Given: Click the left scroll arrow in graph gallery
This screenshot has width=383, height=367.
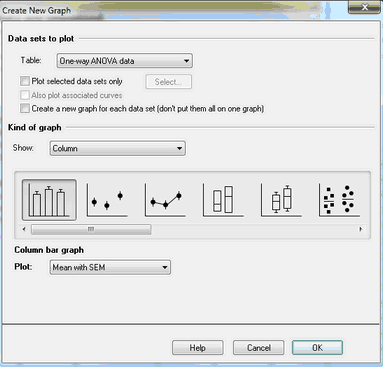Looking at the screenshot, I should click(24, 229).
